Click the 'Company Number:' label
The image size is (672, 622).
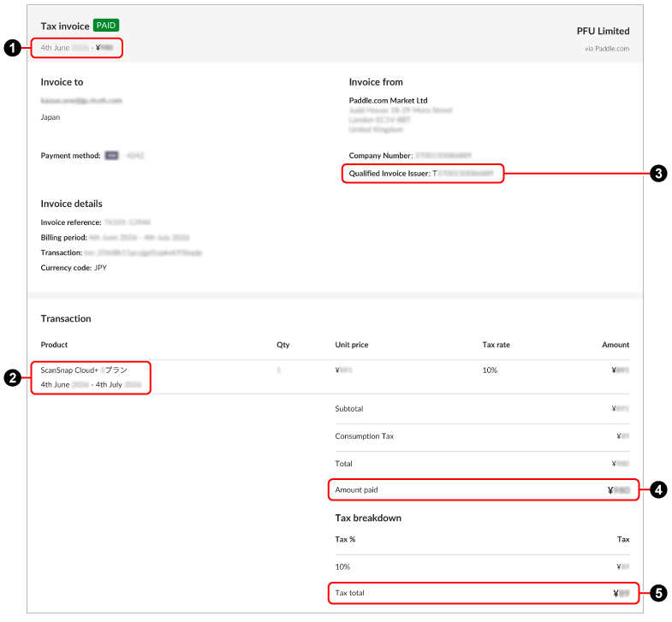coord(381,156)
